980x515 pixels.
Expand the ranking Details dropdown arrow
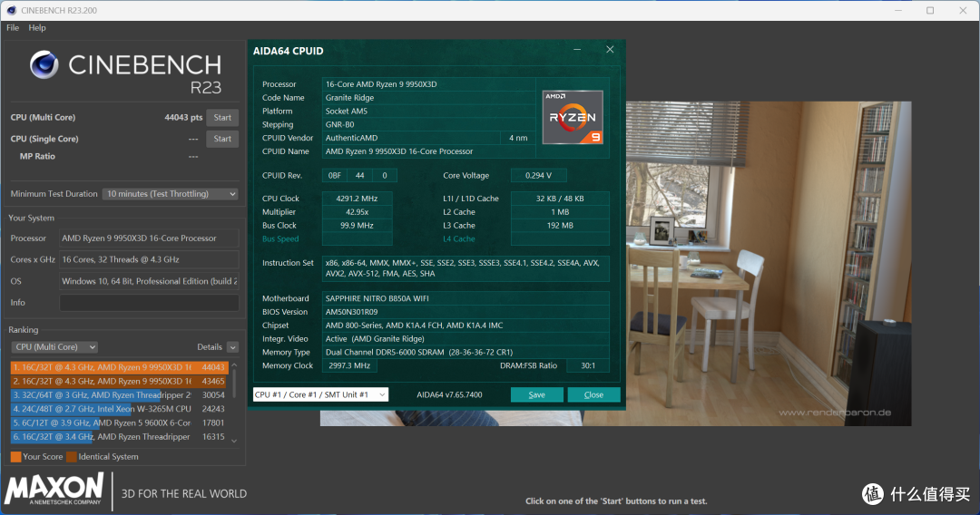tap(232, 347)
